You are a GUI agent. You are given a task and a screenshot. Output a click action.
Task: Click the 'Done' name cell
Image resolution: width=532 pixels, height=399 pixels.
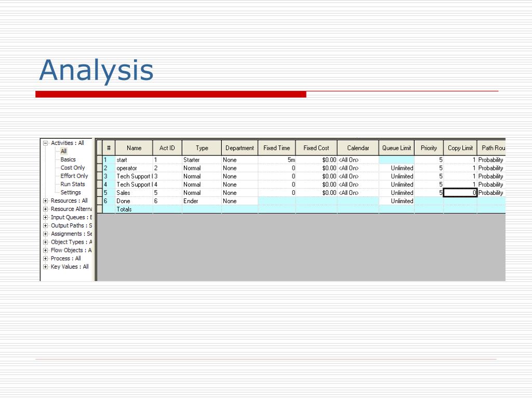(x=134, y=201)
